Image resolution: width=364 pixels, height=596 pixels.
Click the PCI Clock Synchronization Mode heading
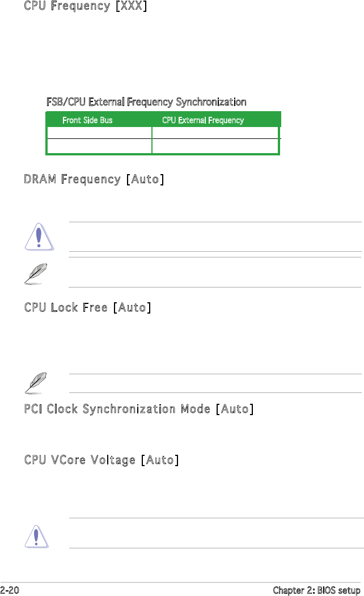tap(138, 409)
